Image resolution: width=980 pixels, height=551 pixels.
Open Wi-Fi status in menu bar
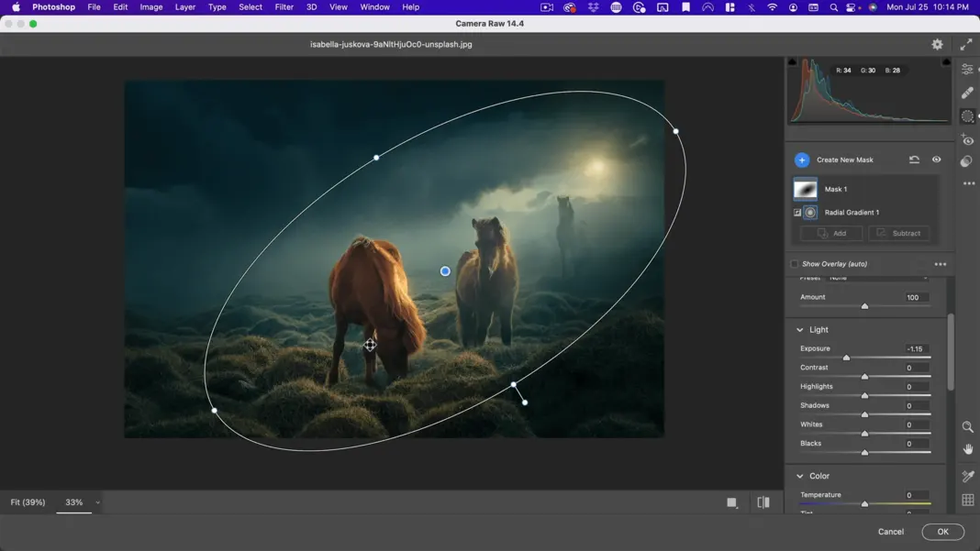point(772,6)
